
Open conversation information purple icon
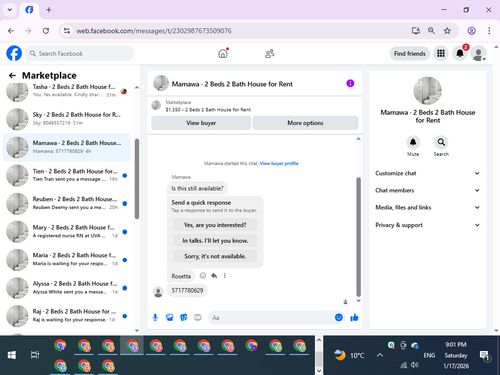click(350, 83)
